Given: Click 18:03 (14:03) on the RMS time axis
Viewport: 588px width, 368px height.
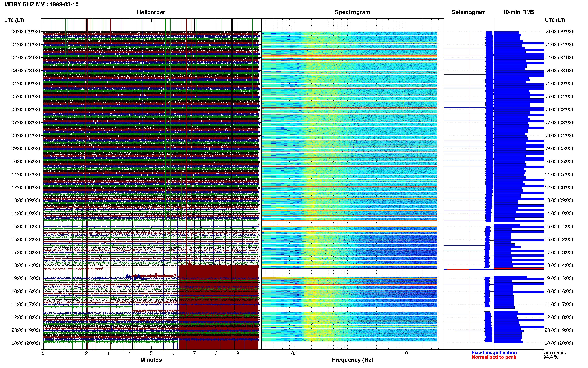Looking at the screenshot, I should point(559,265).
